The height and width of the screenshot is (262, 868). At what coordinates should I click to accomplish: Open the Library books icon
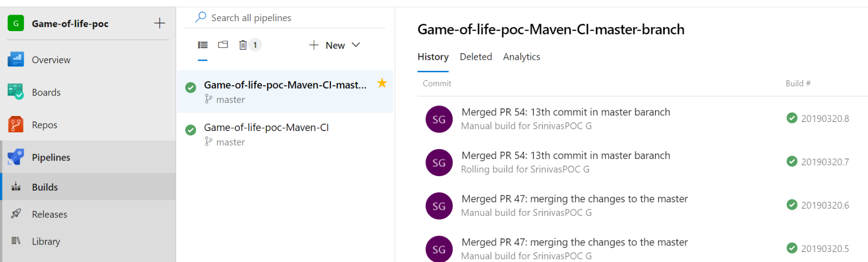pyautogui.click(x=16, y=241)
